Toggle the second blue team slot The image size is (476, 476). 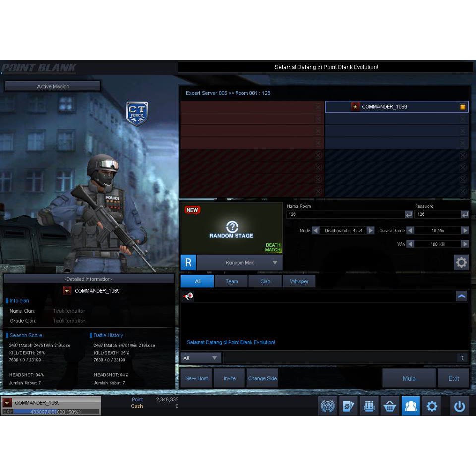point(463,119)
